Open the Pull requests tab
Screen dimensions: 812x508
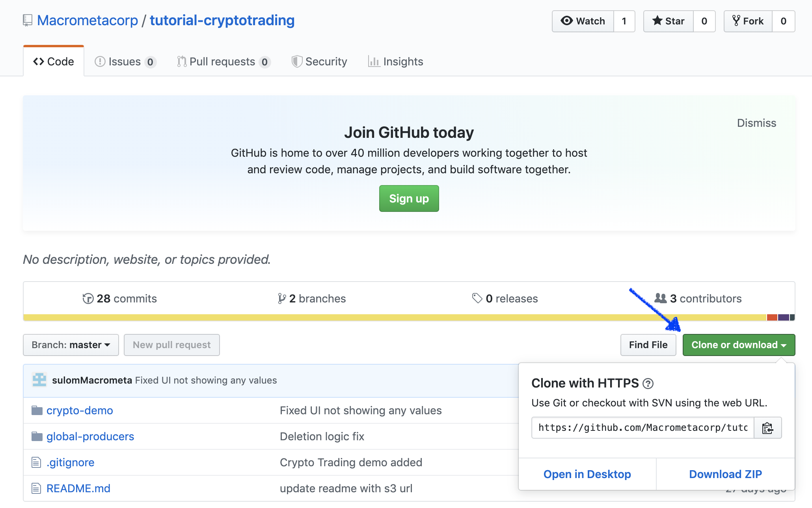click(x=223, y=62)
